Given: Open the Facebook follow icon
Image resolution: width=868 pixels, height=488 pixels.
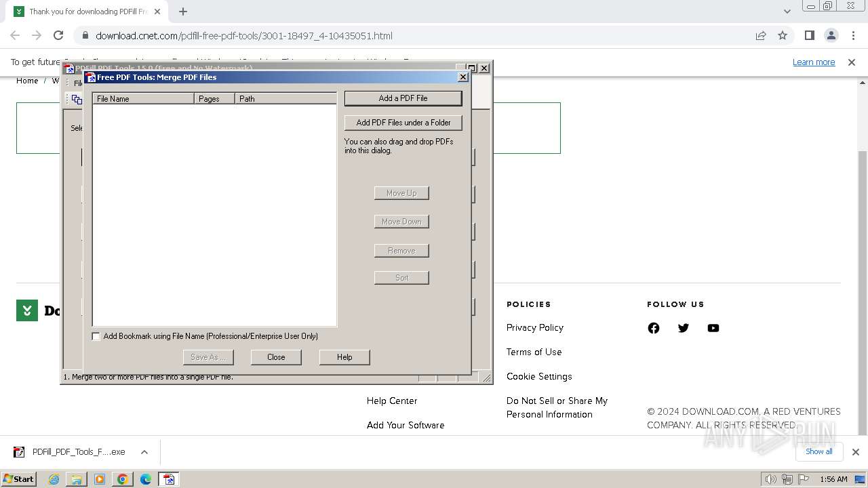Looking at the screenshot, I should tap(654, 328).
